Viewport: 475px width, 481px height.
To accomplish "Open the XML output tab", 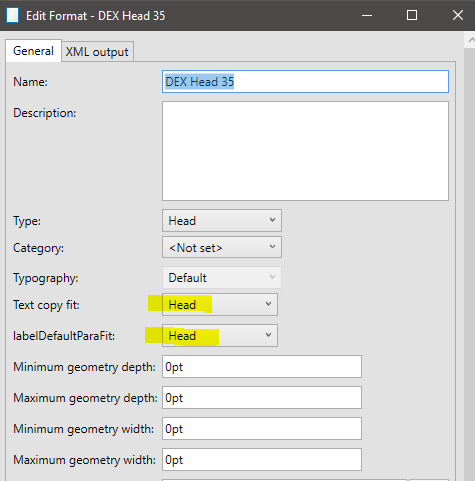I will tap(97, 52).
